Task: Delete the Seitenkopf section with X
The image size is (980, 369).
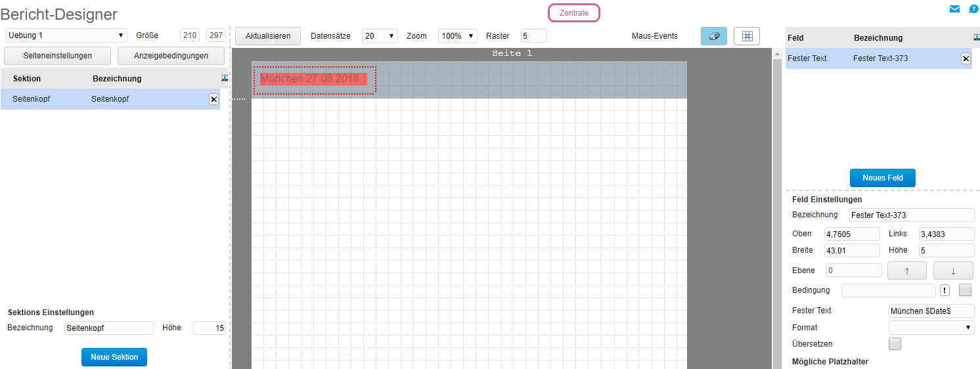Action: point(214,99)
